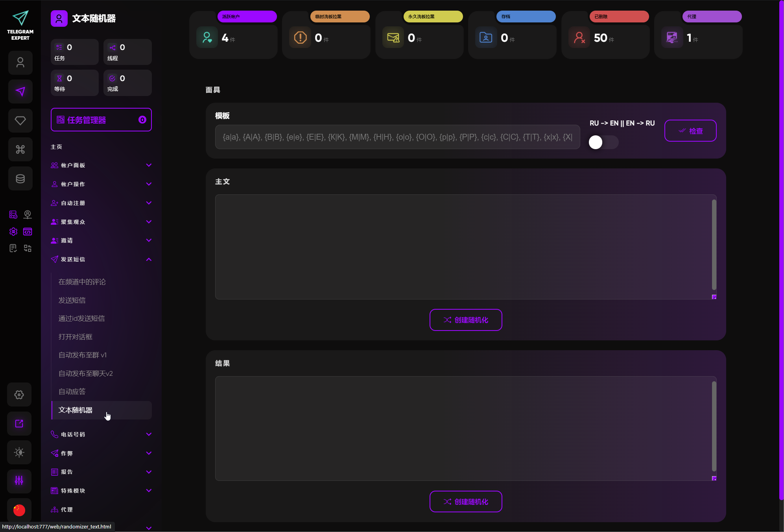Select 在频道中的评论 submenu item
The width and height of the screenshot is (784, 532).
pos(82,282)
